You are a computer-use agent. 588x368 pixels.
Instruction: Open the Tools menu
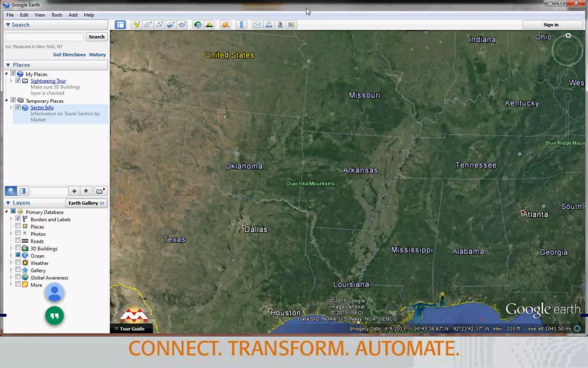[57, 15]
